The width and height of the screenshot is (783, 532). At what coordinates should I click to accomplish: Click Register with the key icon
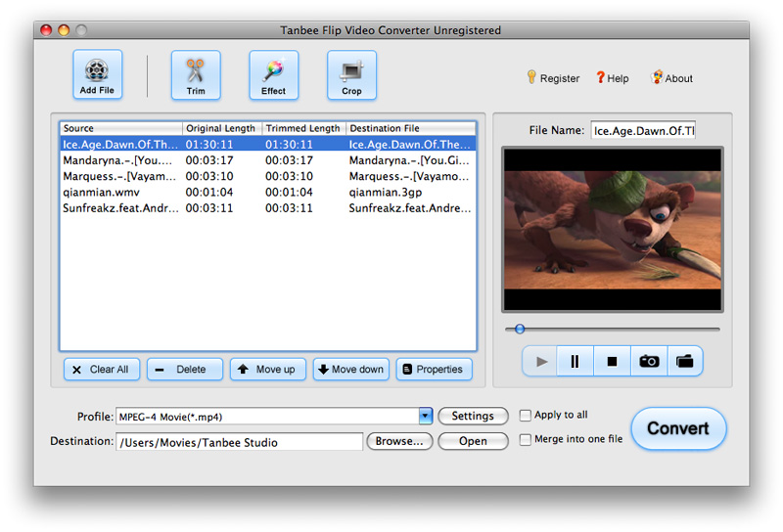point(553,78)
